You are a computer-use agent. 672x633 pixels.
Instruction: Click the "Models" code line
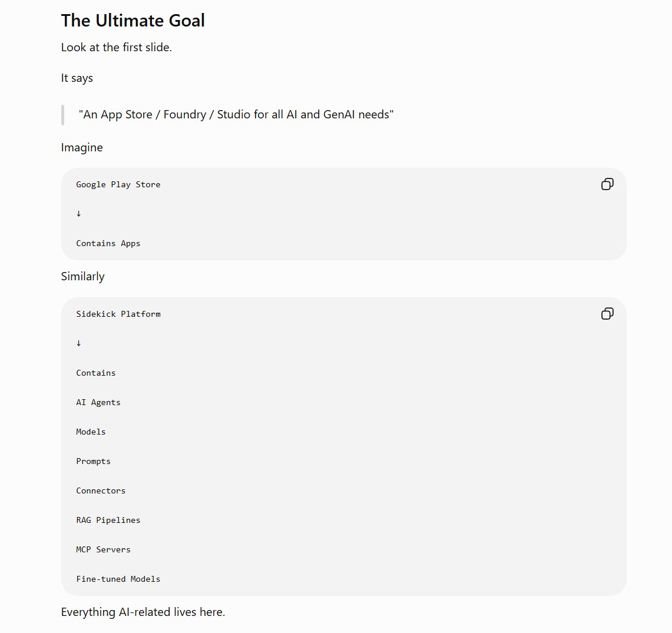pyautogui.click(x=91, y=432)
